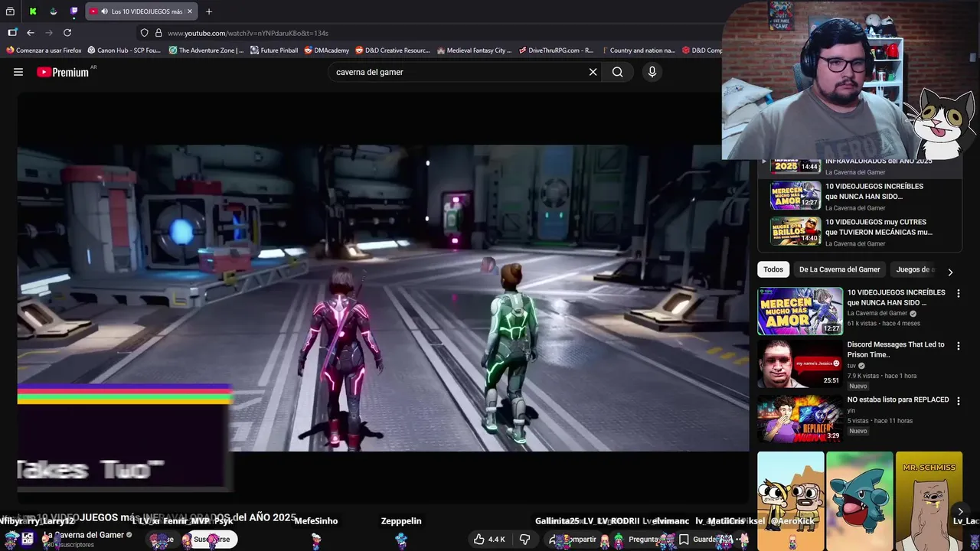Open Firefox View tab list icon
This screenshot has width=980, height=551.
pyautogui.click(x=10, y=11)
